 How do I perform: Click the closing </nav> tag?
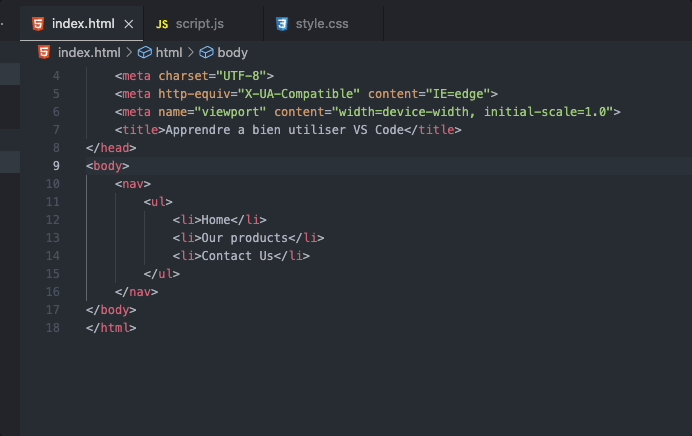[136, 292]
